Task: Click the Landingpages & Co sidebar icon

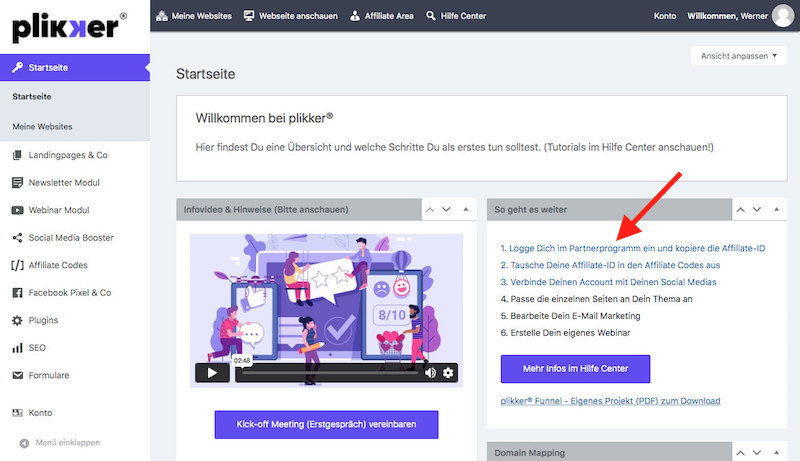Action: coord(18,155)
